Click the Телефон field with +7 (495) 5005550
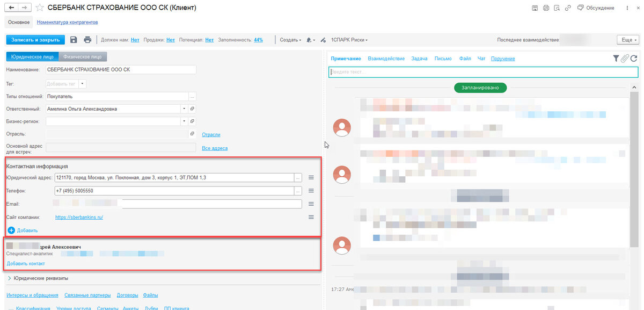Screen dimensions: 644x310 [174, 191]
